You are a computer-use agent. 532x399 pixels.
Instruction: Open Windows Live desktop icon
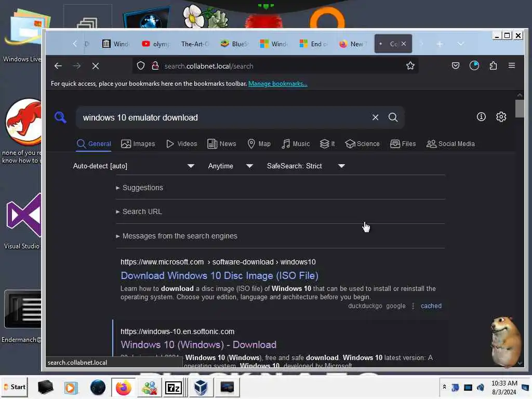(x=22, y=36)
